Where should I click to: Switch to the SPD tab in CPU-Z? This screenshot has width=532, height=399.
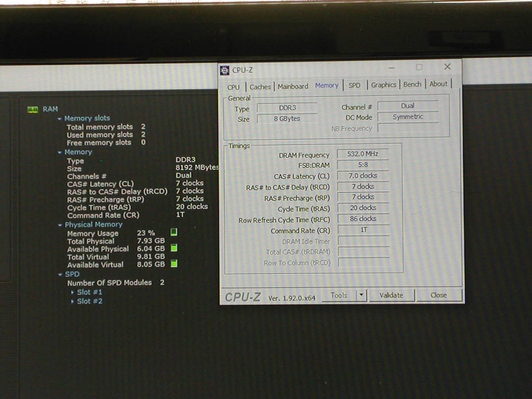pyautogui.click(x=355, y=85)
